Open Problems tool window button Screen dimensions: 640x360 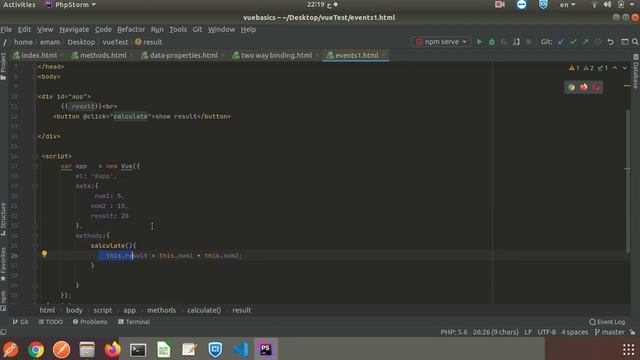(90, 322)
